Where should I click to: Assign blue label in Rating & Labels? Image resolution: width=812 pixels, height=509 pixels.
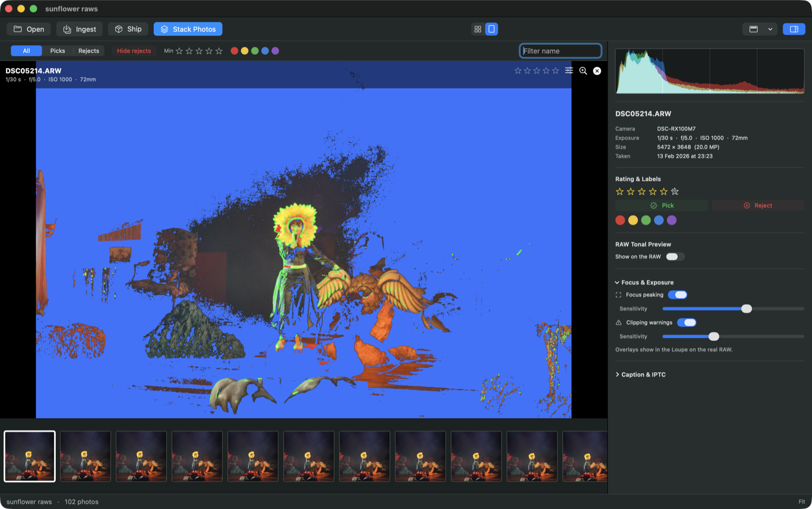coord(659,220)
